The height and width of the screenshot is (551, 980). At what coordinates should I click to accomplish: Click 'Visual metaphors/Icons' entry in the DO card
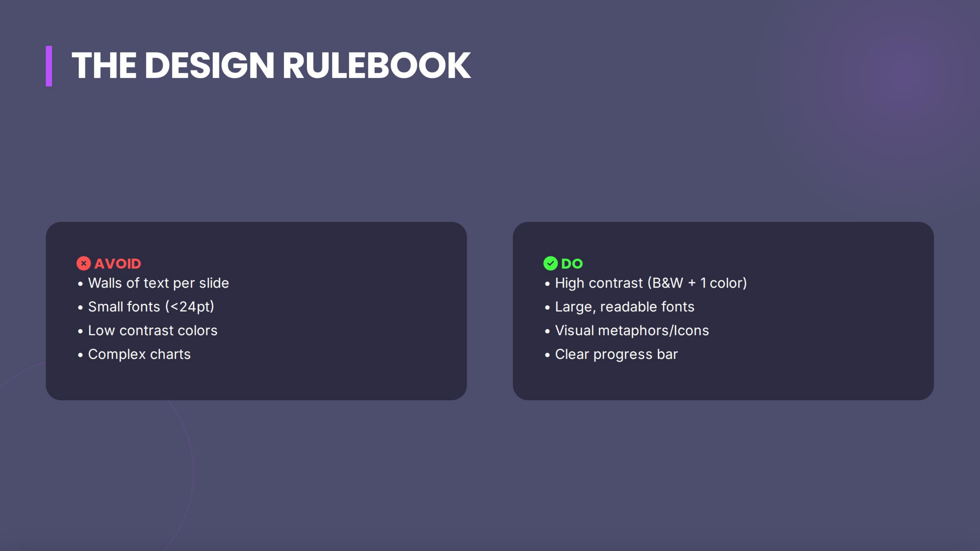pos(632,331)
